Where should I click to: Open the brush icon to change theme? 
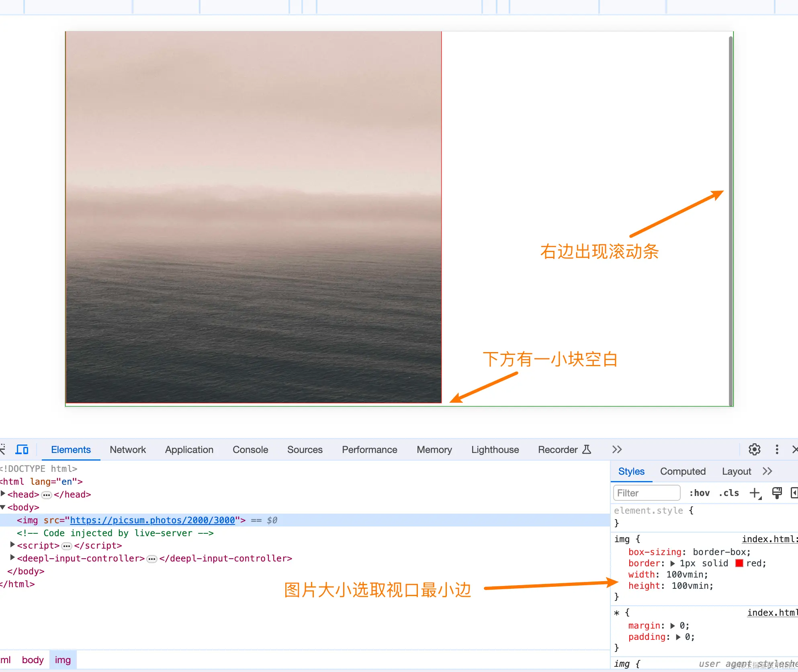point(777,493)
